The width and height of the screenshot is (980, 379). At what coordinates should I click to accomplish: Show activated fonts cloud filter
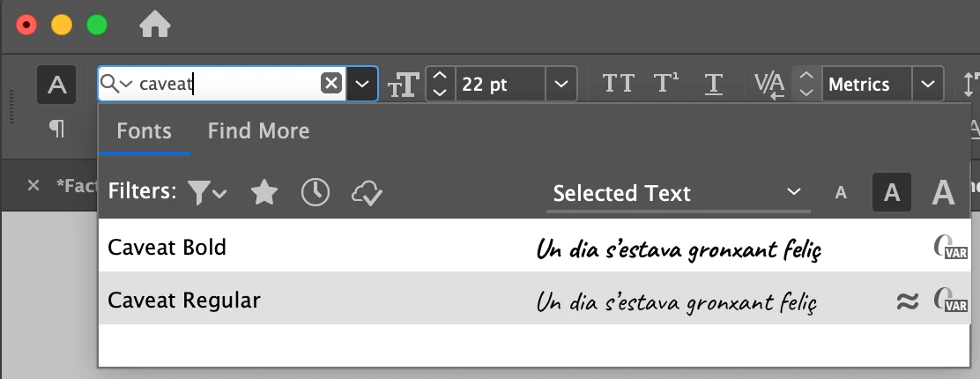[x=367, y=193]
